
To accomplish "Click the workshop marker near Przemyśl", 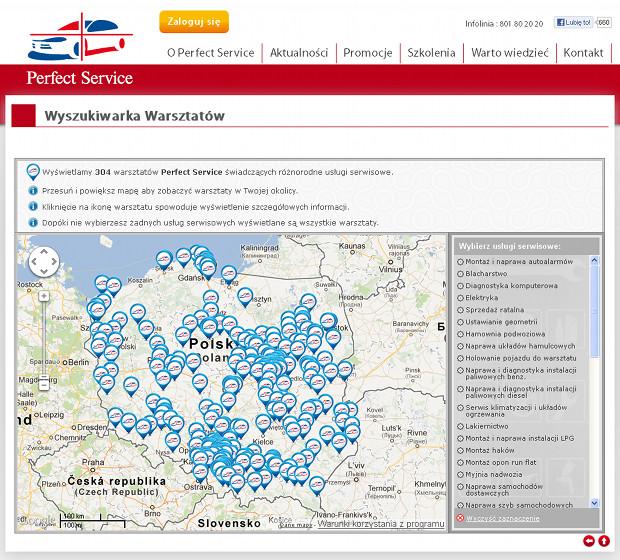I will (x=317, y=486).
